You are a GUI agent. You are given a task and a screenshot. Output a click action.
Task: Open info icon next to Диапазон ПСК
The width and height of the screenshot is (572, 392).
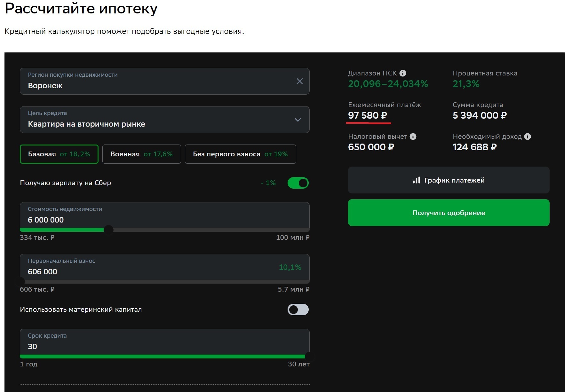pyautogui.click(x=403, y=73)
